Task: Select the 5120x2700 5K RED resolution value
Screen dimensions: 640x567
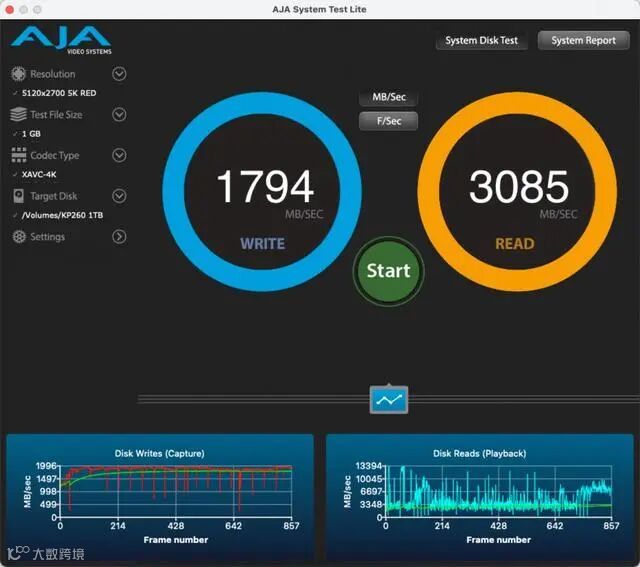Action: pyautogui.click(x=59, y=93)
